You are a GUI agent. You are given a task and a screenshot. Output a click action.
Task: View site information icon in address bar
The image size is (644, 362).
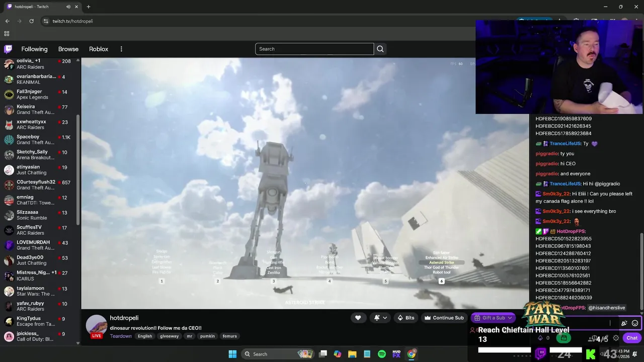pos(46,21)
